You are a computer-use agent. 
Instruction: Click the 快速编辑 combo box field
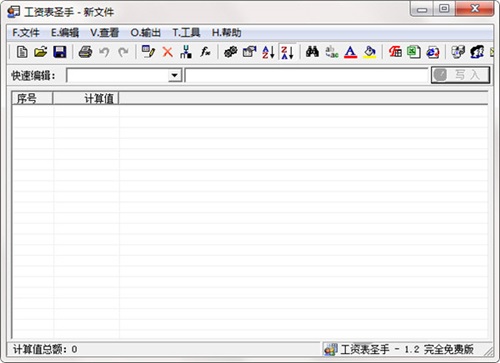point(124,75)
